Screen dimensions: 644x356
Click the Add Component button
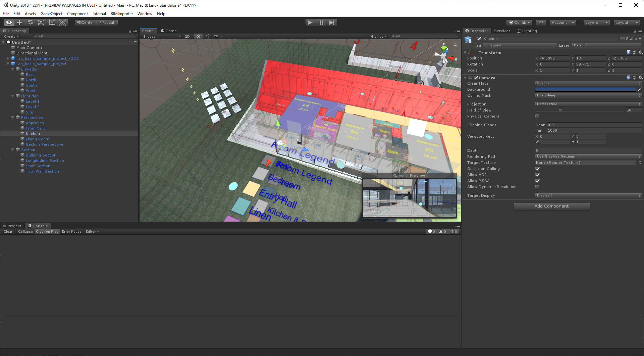point(552,206)
